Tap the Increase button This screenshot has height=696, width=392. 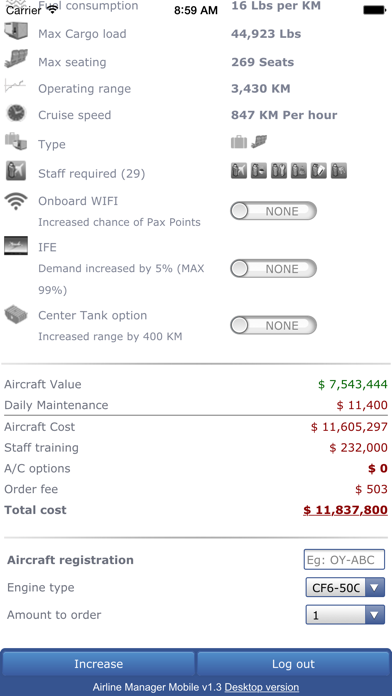point(98,664)
